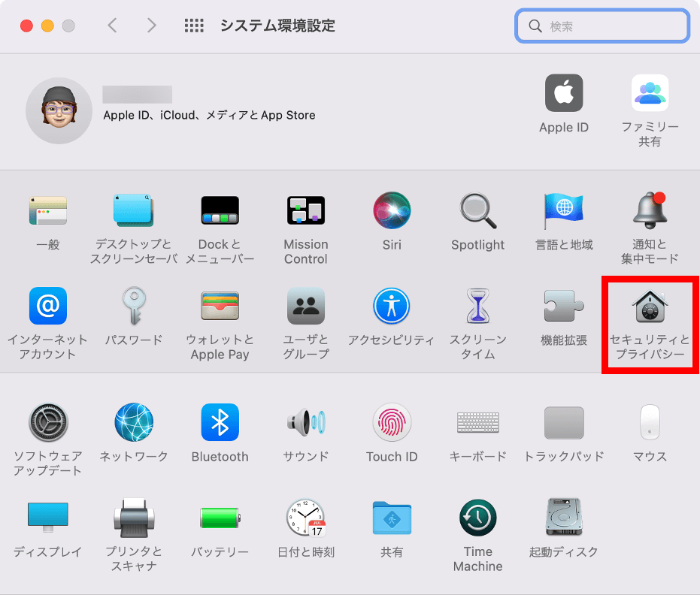Show all preferences via grid button
700x595 pixels.
click(194, 26)
